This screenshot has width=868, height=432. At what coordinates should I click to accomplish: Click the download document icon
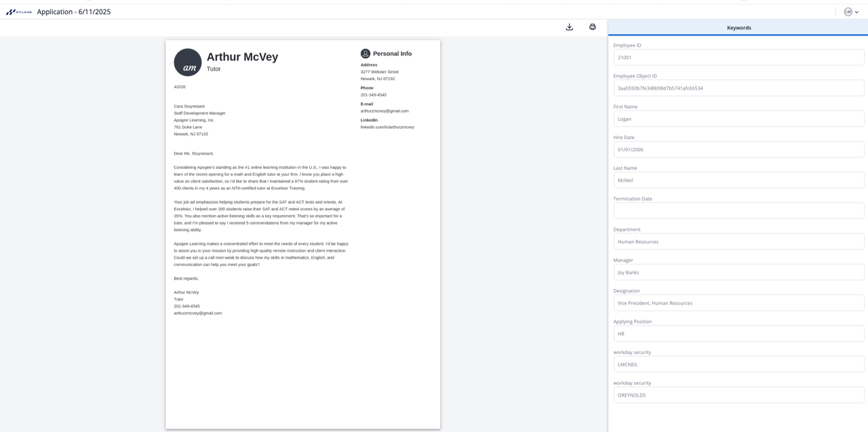[569, 27]
